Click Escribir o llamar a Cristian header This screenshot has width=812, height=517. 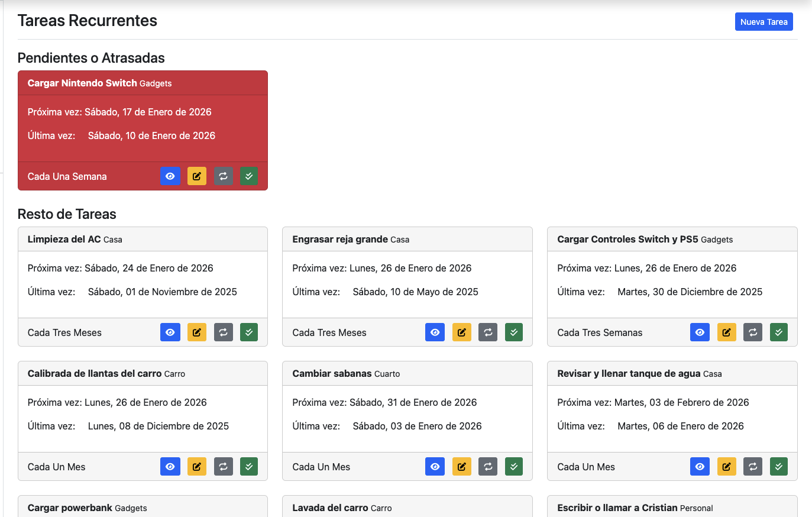pyautogui.click(x=617, y=508)
